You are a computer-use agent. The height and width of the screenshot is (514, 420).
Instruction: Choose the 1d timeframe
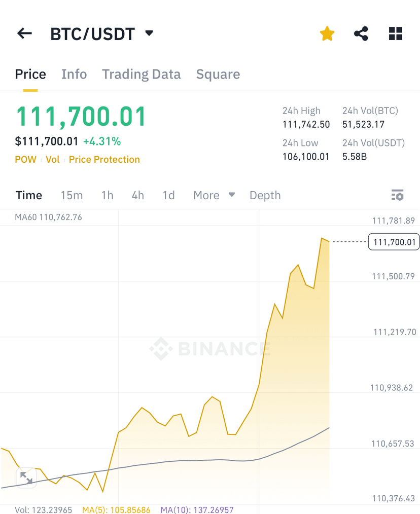click(x=168, y=195)
